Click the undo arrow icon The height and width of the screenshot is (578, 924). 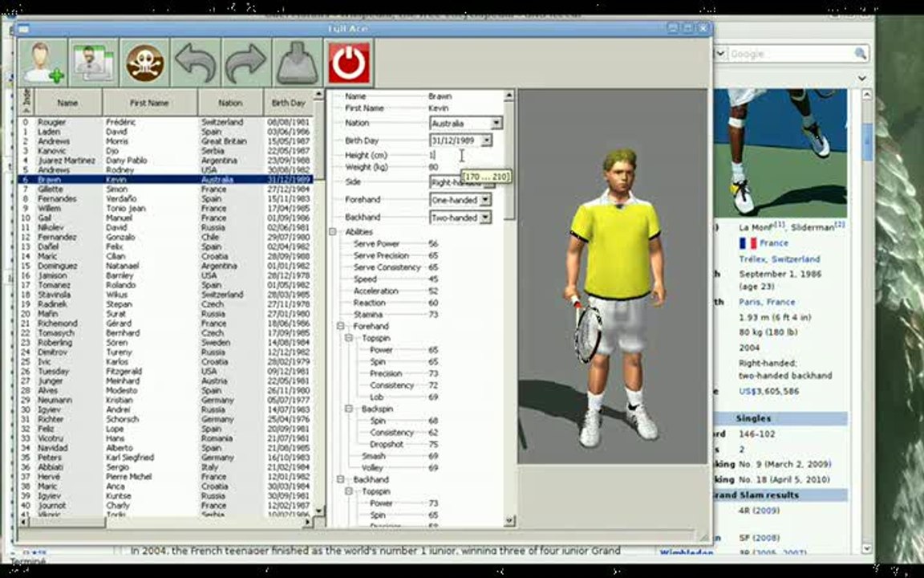196,63
